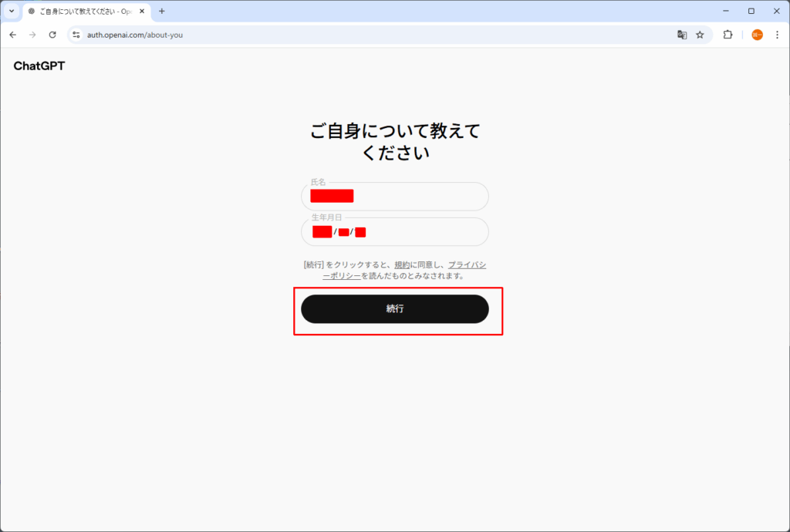
Task: Click the ChatGPT logo in page header
Action: click(x=39, y=66)
